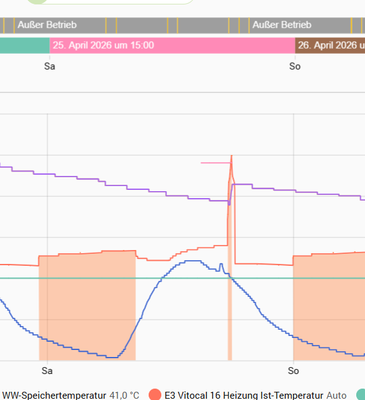
Task: Select the second 'Außer Betrieb' state segment
Action: 300,25
